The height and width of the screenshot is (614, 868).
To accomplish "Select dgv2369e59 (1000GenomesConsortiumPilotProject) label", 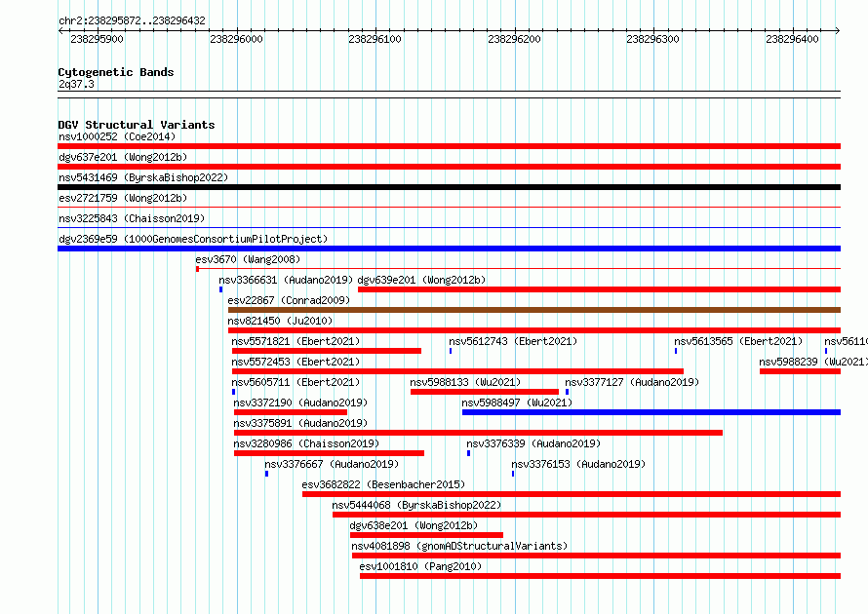I will click(x=193, y=239).
